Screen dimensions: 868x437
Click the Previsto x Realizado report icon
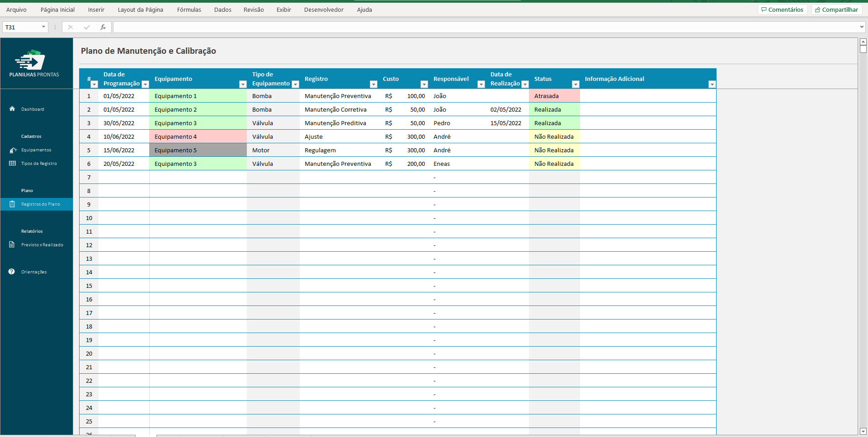12,245
